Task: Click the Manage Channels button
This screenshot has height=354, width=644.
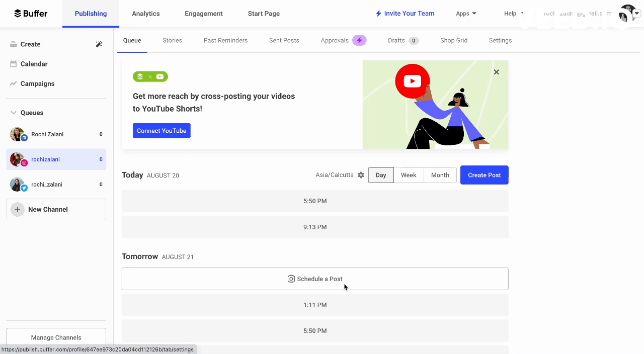Action: click(x=56, y=337)
